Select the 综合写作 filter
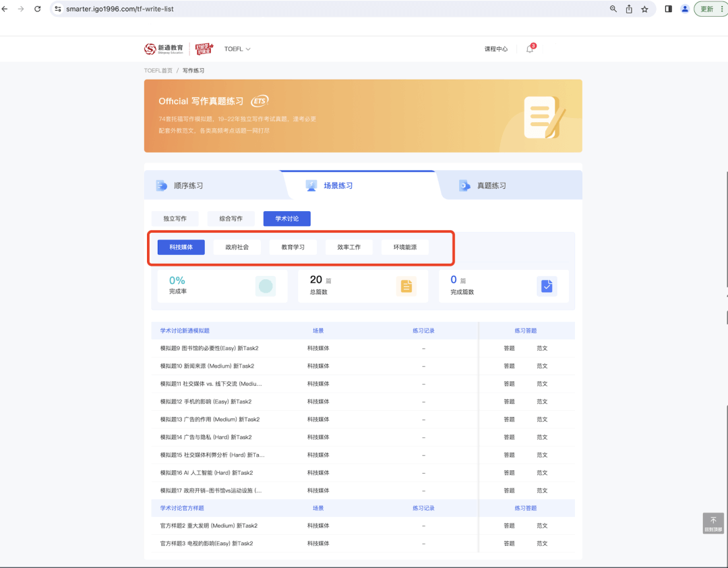Screen dimensions: 728x568 [x=231, y=219]
